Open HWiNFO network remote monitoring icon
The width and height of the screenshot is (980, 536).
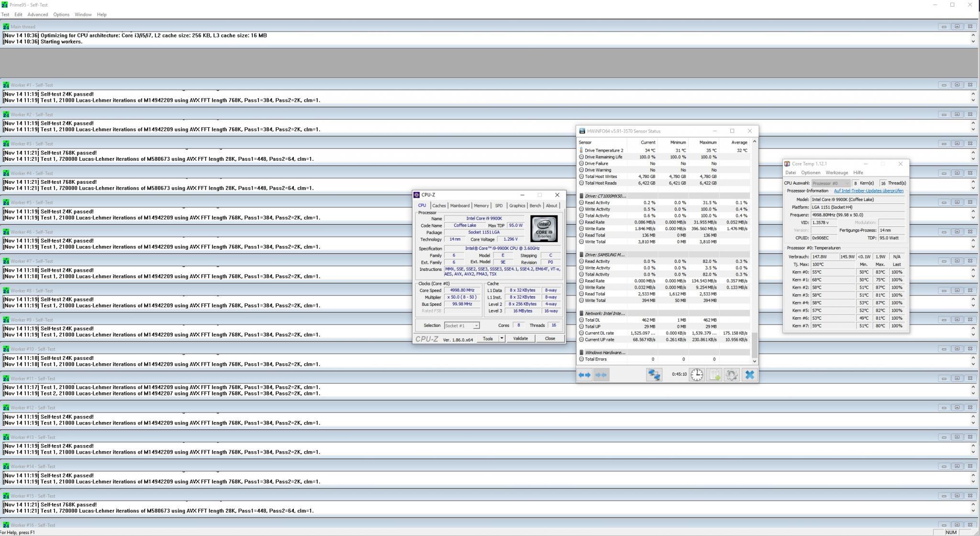654,375
